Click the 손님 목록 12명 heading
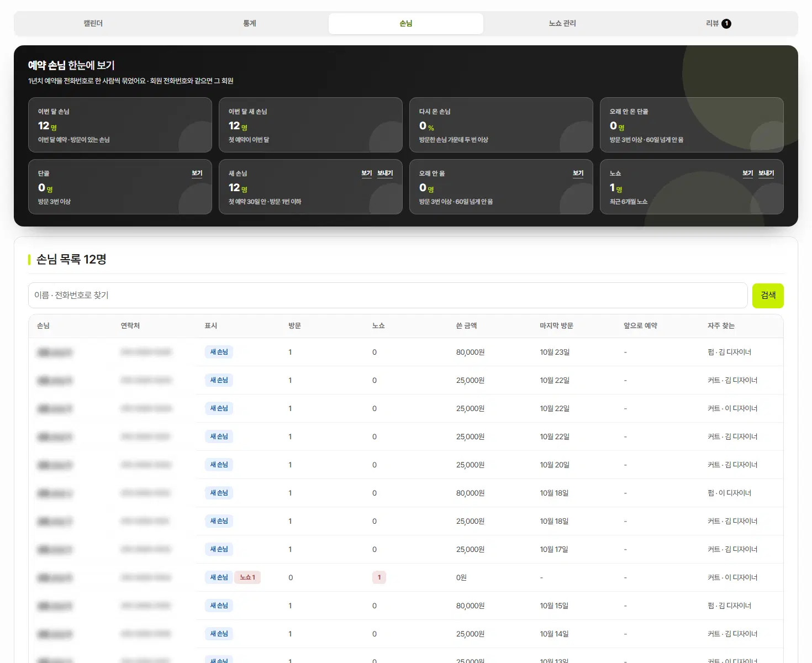The image size is (812, 663). click(x=71, y=259)
